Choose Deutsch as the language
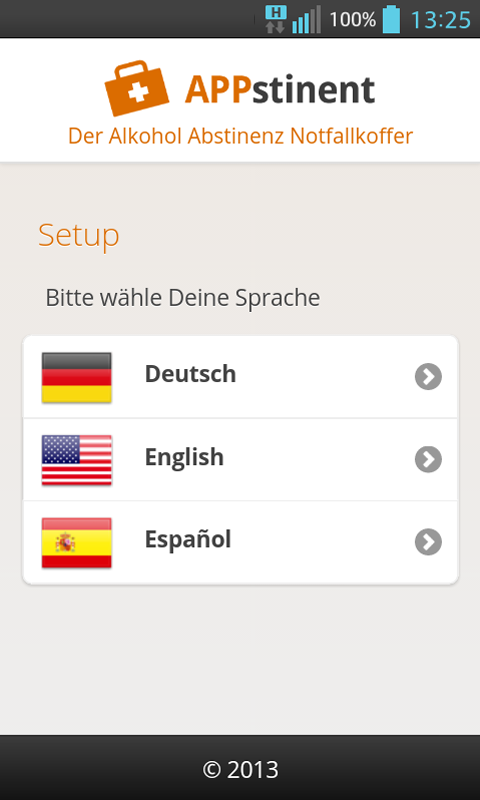 point(240,377)
